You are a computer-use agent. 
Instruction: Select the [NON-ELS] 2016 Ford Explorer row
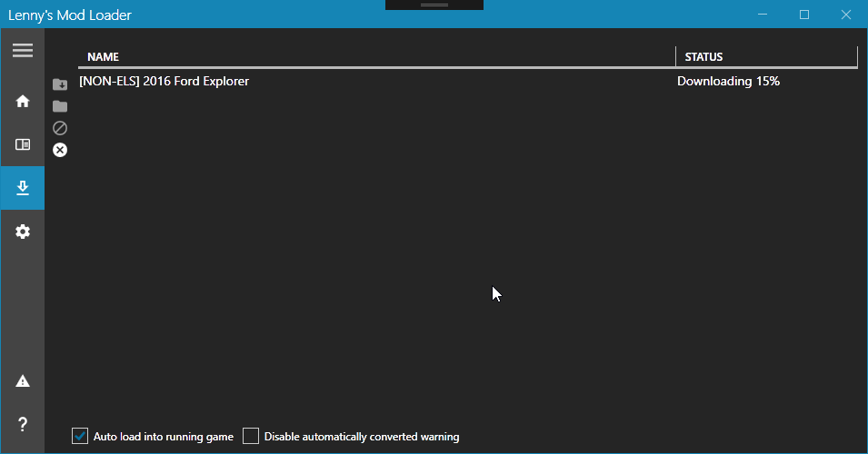(x=165, y=81)
